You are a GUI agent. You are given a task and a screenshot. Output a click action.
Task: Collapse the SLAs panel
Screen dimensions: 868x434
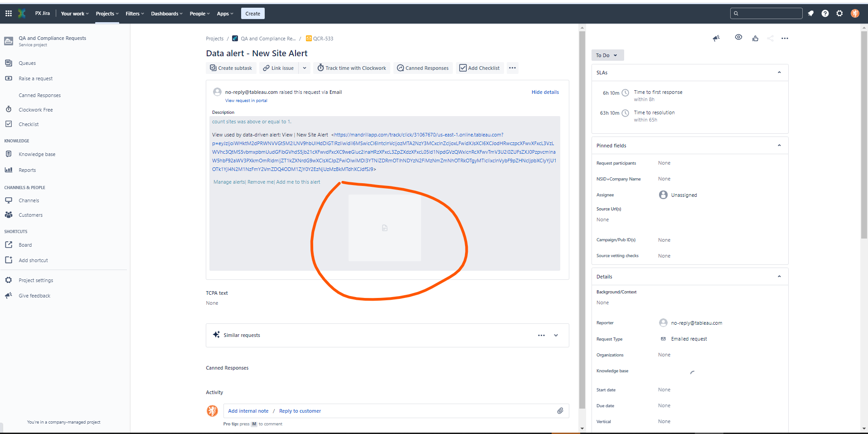coord(779,73)
